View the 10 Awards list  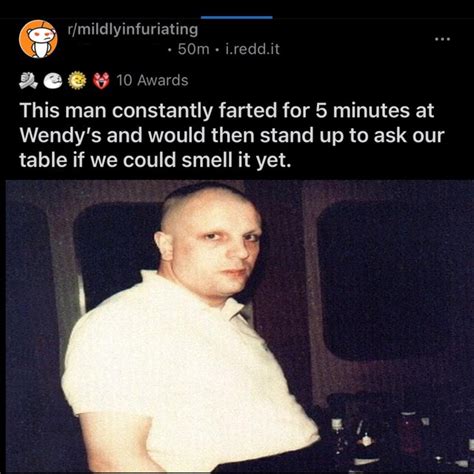(x=152, y=80)
